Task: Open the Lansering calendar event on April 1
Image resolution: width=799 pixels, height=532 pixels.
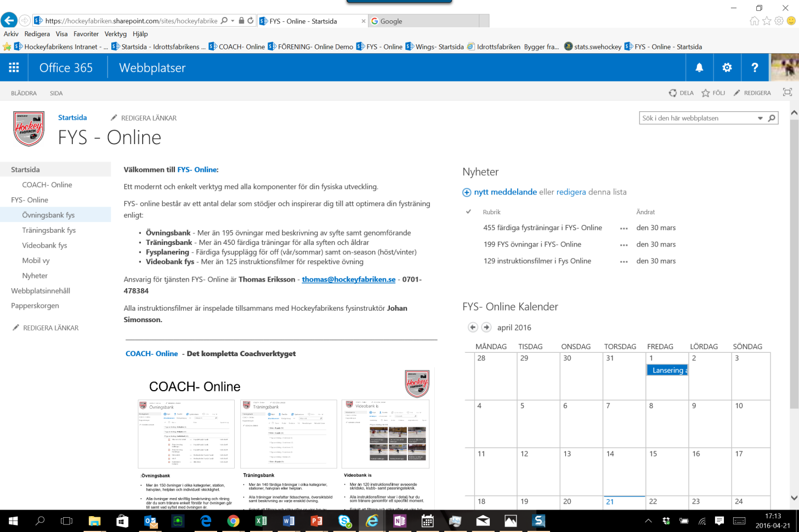Action: click(667, 370)
